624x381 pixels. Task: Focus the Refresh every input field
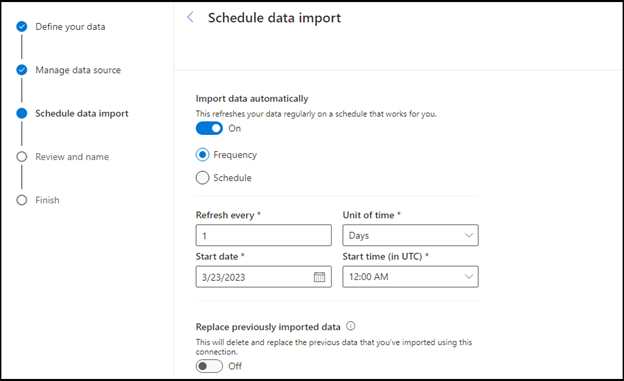coord(263,235)
